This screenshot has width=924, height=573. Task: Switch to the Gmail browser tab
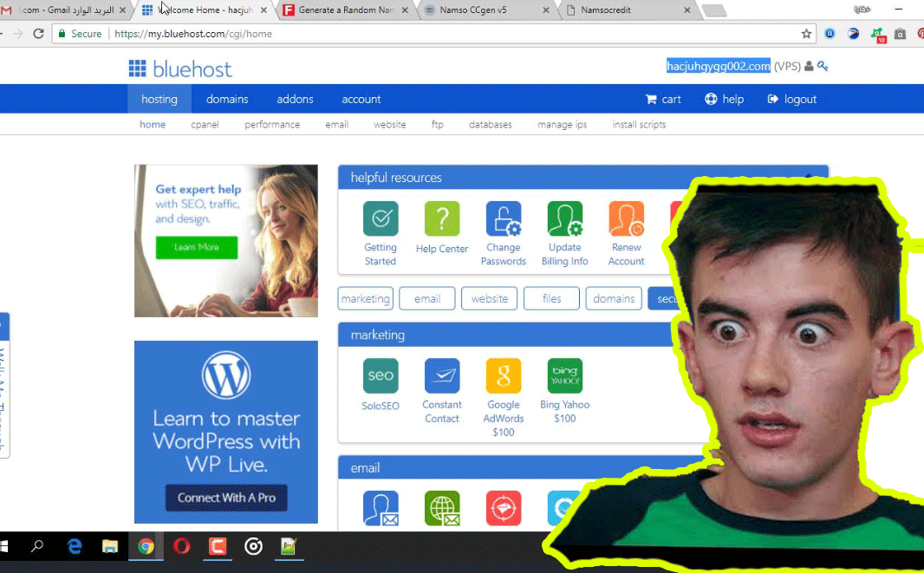[63, 10]
